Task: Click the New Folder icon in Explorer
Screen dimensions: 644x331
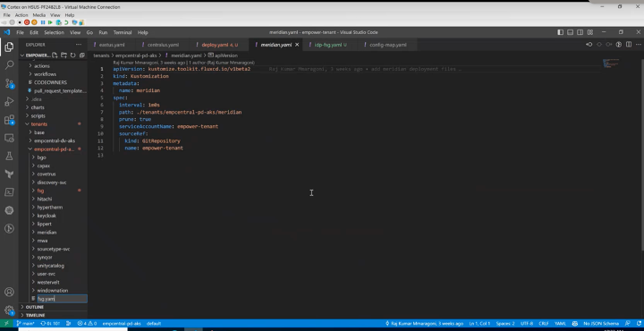Action: tap(64, 55)
